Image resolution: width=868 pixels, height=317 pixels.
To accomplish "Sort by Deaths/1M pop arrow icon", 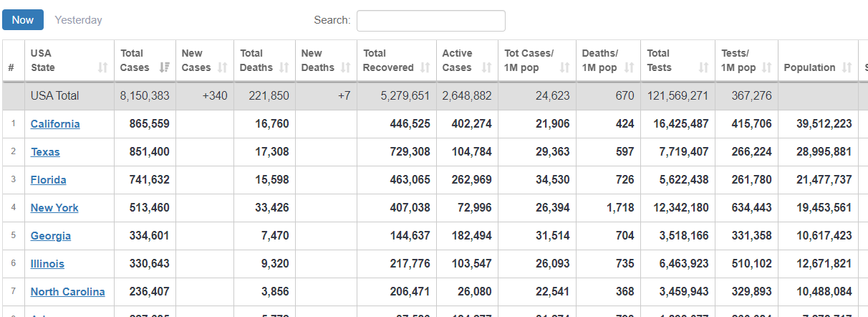I will click(630, 67).
